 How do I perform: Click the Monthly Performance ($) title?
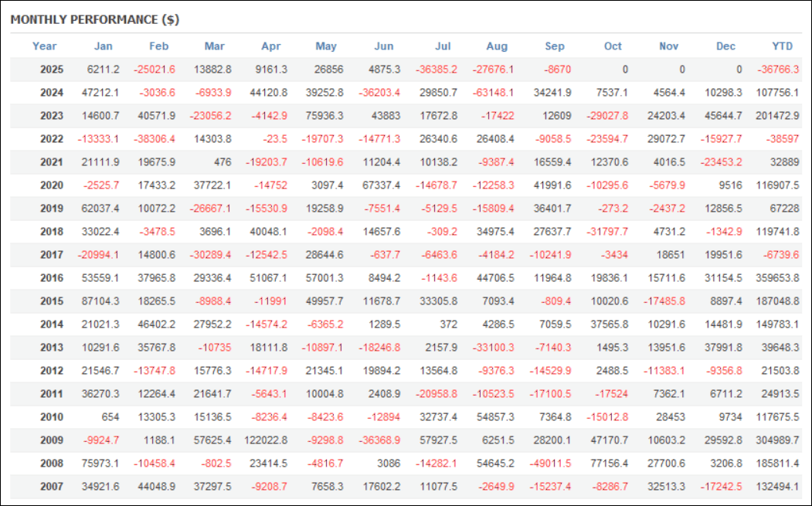(95, 19)
